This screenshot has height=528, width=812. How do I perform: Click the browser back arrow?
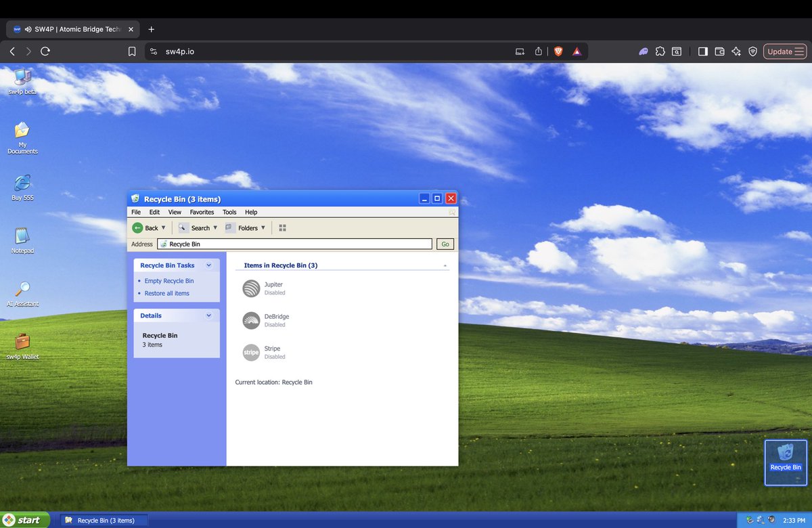[12, 51]
